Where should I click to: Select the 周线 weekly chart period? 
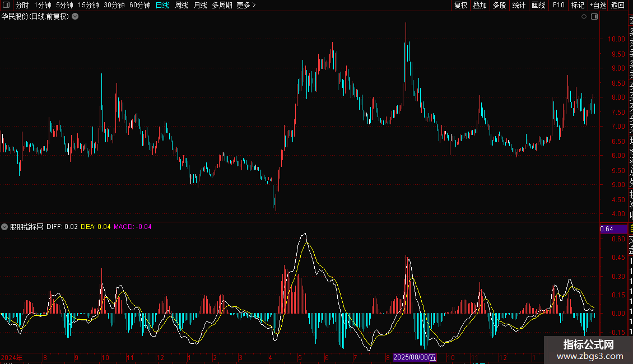tap(181, 5)
